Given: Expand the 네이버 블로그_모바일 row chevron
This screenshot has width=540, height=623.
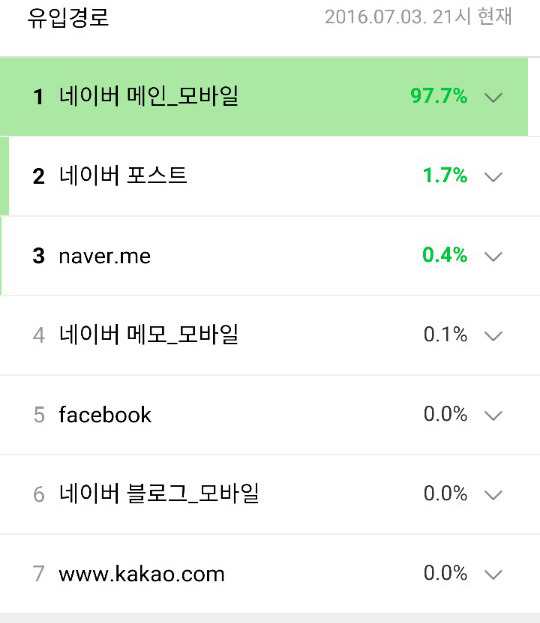Looking at the screenshot, I should [493, 495].
